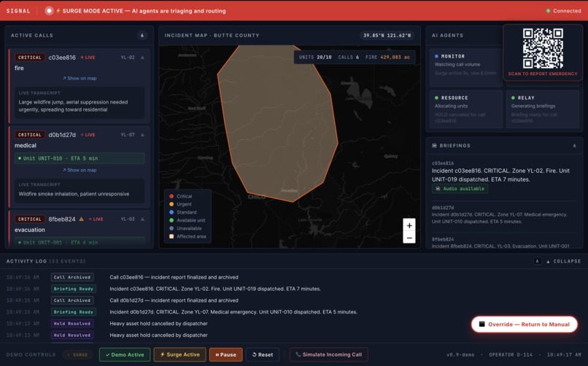Open the d0b1d27d briefing entry
Image resolution: width=588 pixels, height=366 pixels.
504,214
